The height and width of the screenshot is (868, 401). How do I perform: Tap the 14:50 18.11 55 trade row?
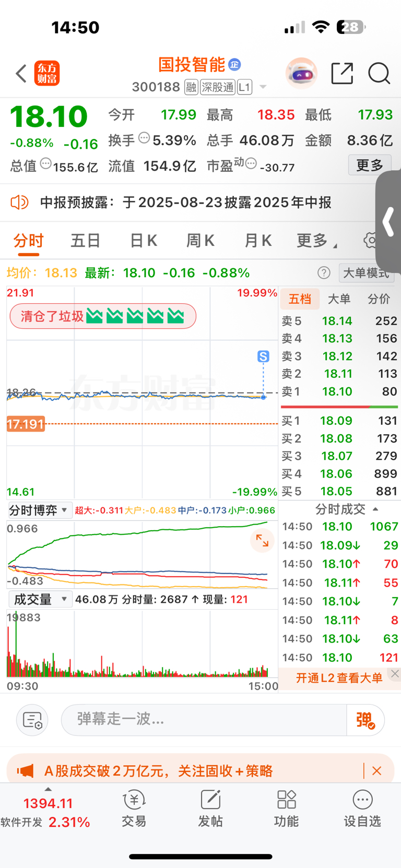click(x=340, y=582)
